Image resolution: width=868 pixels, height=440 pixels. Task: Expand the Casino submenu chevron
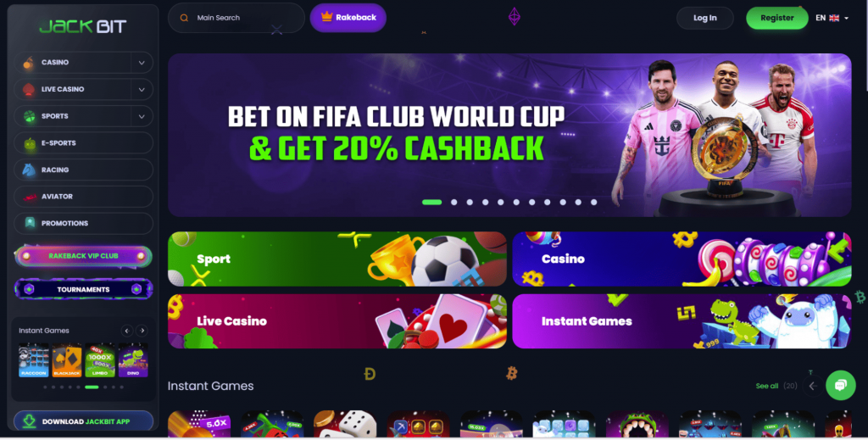pos(142,63)
